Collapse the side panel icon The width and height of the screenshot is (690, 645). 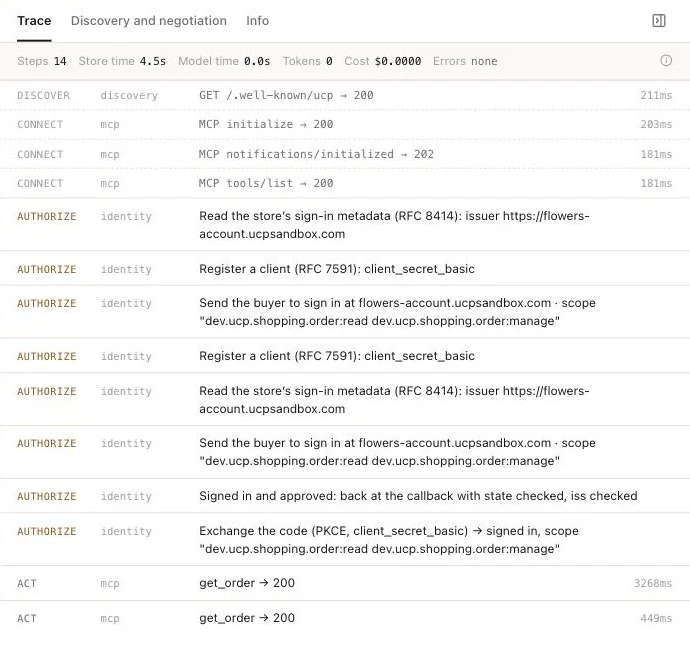click(658, 21)
